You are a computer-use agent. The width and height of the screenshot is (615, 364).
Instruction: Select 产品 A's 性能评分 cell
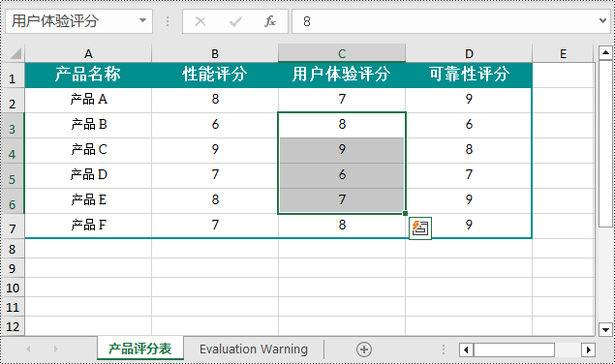click(x=215, y=100)
